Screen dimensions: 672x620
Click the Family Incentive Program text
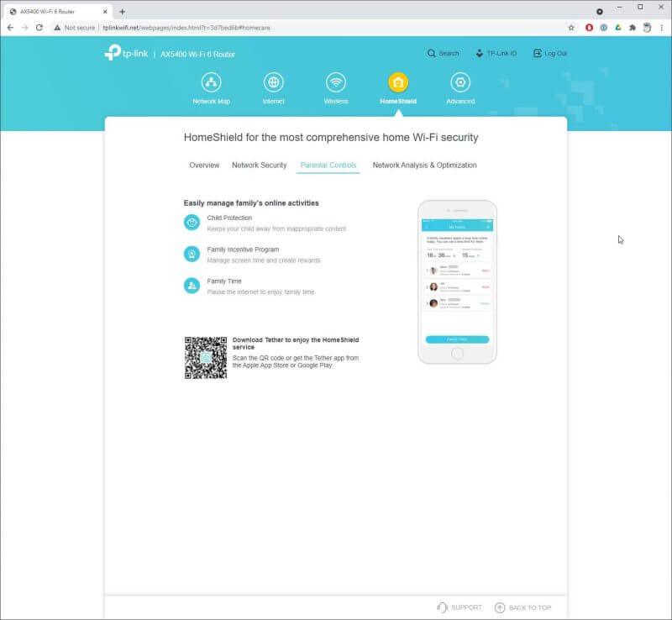tap(243, 250)
